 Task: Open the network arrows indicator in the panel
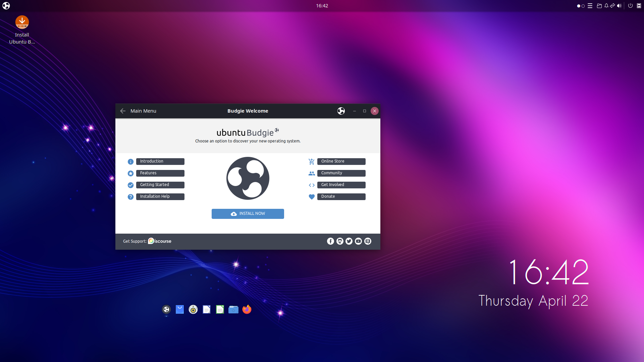[612, 6]
